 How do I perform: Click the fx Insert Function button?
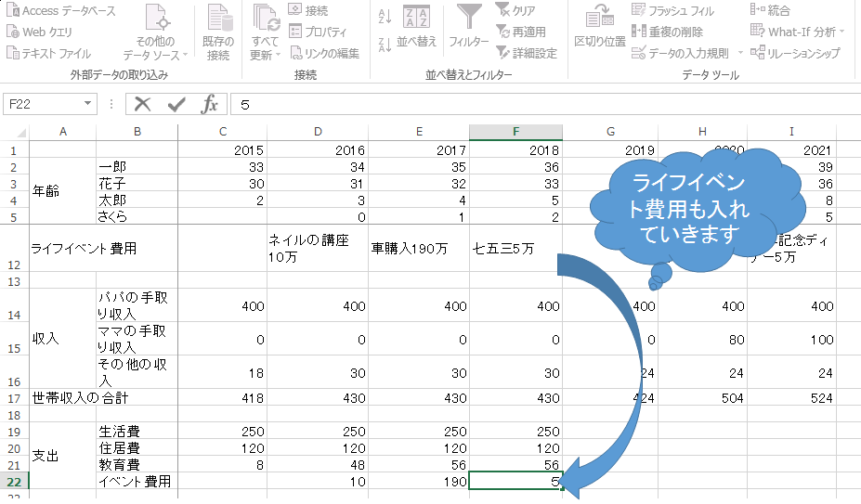210,104
